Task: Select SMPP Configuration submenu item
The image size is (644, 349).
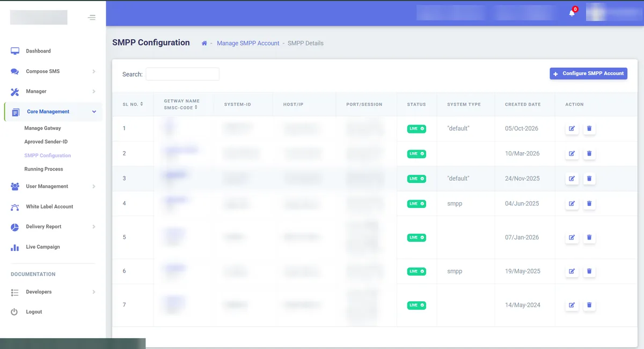Action: pos(47,155)
